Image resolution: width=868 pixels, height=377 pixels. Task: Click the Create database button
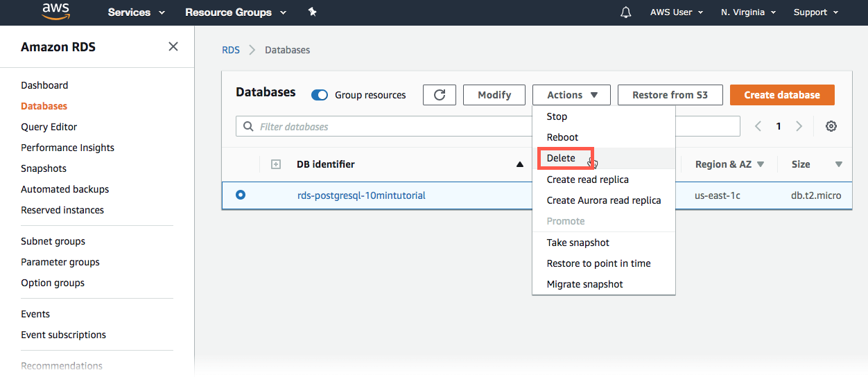tap(782, 95)
